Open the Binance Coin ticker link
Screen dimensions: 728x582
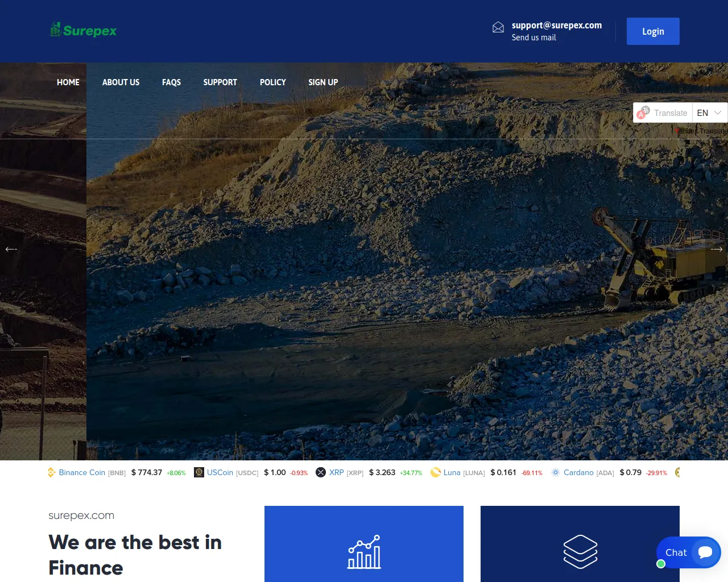(x=82, y=472)
